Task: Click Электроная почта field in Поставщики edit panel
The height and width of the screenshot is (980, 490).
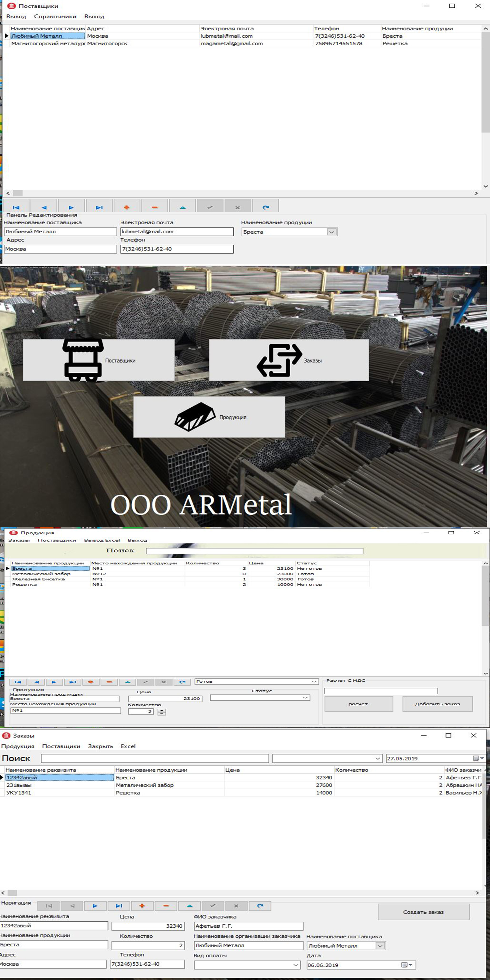Action: pyautogui.click(x=177, y=232)
